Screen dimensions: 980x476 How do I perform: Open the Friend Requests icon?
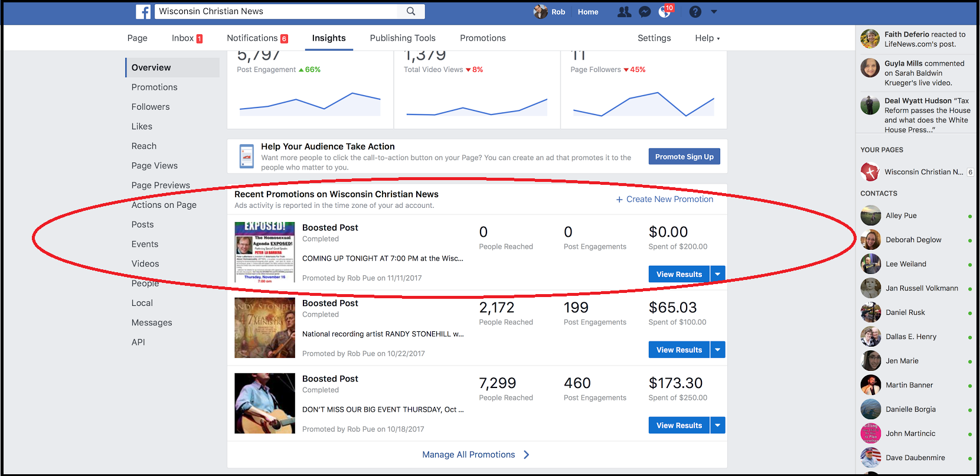click(624, 12)
